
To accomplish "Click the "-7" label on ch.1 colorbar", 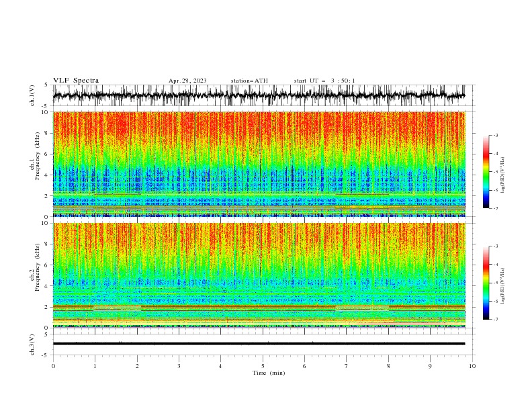I will [496, 208].
